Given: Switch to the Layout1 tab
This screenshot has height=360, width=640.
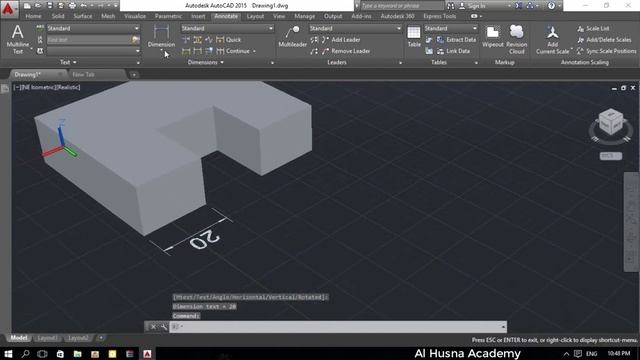Looking at the screenshot, I should (47, 338).
